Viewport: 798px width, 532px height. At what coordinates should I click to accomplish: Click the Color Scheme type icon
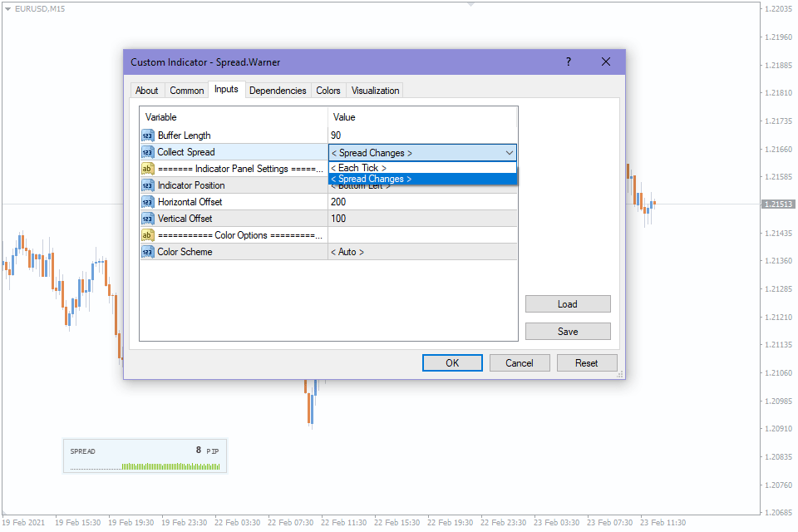[x=148, y=252]
